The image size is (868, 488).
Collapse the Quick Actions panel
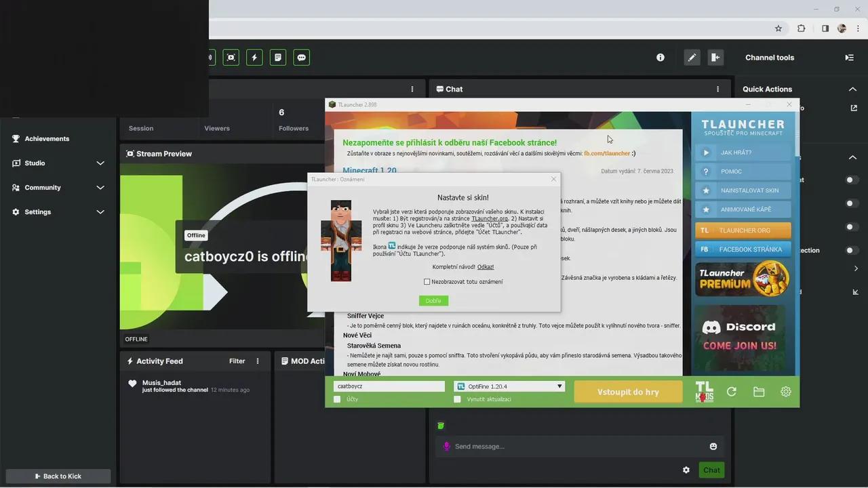[852, 89]
